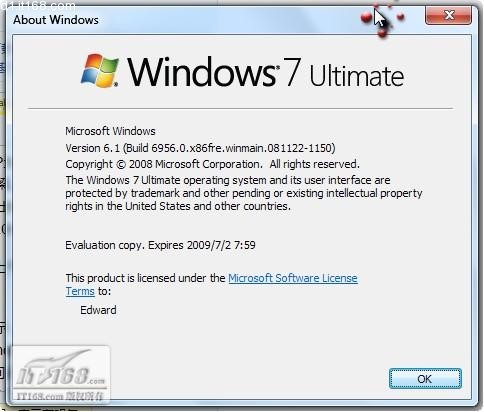Click the 'This product is licensed' text
Image resolution: width=484 pixels, height=412 pixels.
(145, 278)
